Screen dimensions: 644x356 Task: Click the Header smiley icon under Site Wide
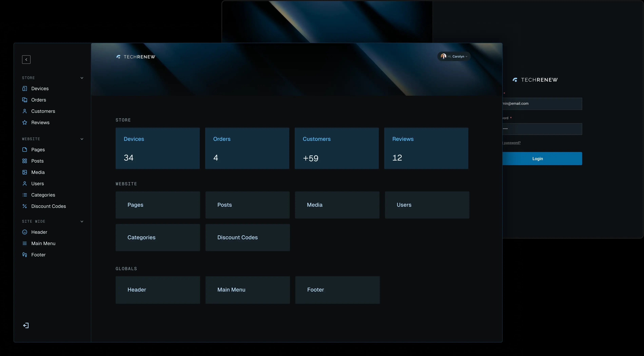coord(25,232)
